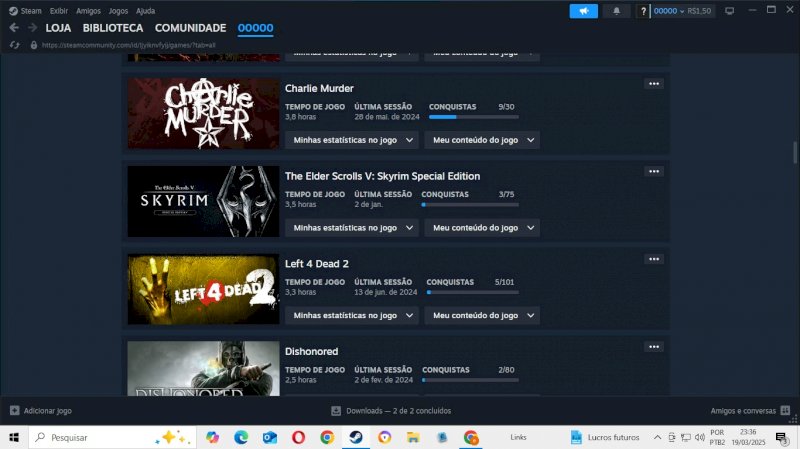Go to the BIBLIOTECA tab

pos(113,28)
